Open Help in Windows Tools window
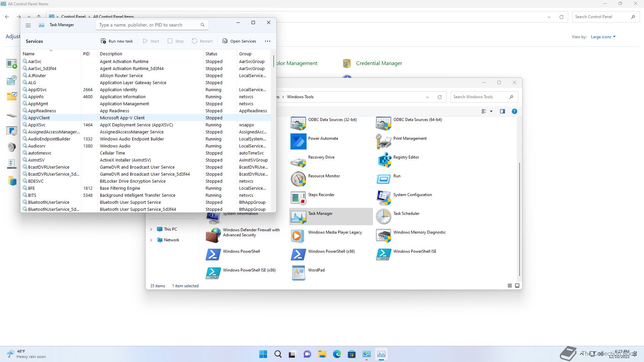The height and width of the screenshot is (362, 644). (x=514, y=111)
